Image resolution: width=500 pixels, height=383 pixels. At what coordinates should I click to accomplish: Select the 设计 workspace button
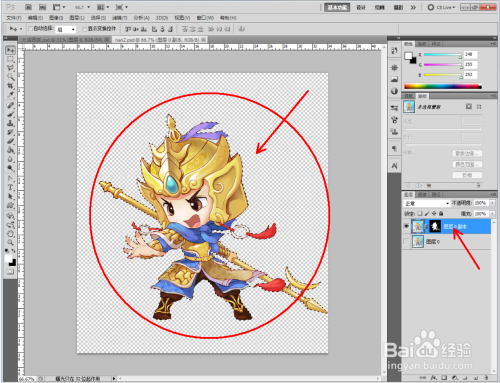pyautogui.click(x=361, y=7)
